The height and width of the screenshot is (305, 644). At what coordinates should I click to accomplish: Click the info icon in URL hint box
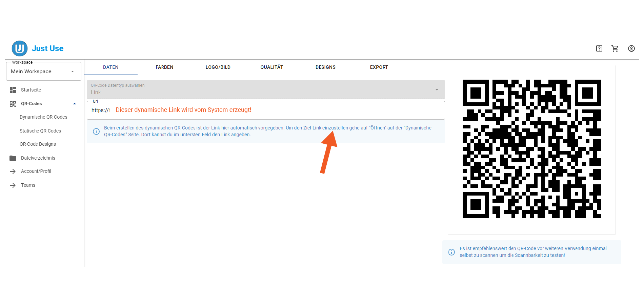pos(96,131)
